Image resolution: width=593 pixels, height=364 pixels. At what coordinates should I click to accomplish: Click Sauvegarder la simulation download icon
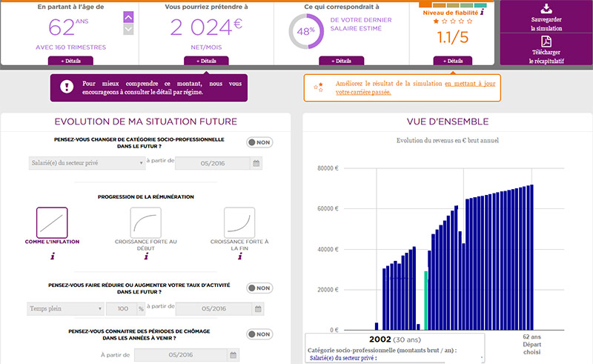click(x=546, y=9)
